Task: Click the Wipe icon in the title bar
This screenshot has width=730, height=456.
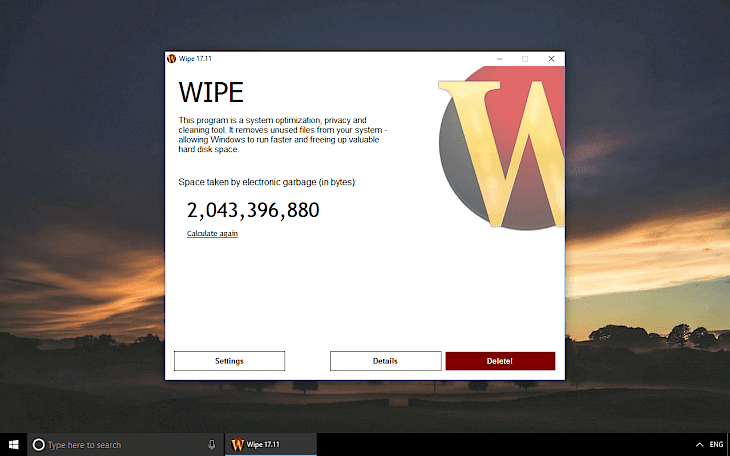Action: [171, 59]
